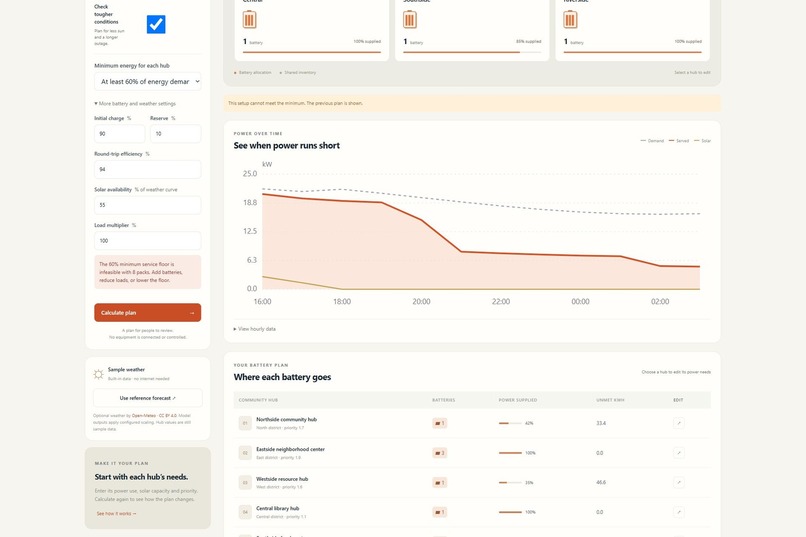
Task: Click the battery icon on the Southside card
Action: coord(410,20)
